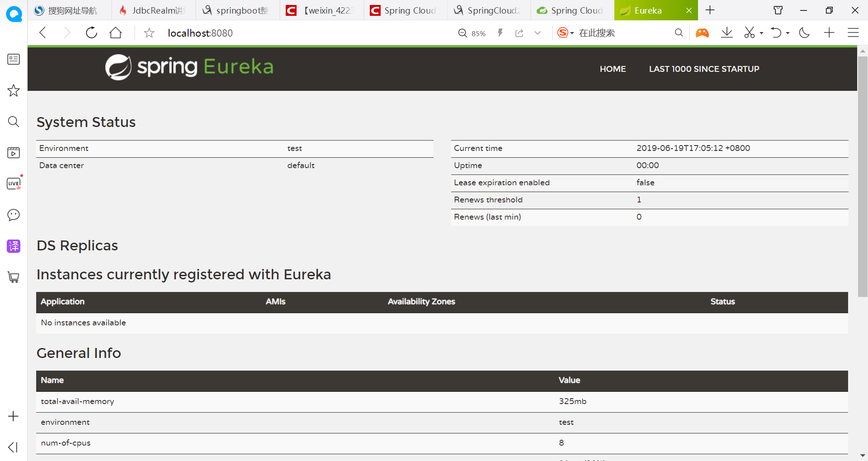This screenshot has height=461, width=868.
Task: Click the share page icon
Action: (519, 33)
